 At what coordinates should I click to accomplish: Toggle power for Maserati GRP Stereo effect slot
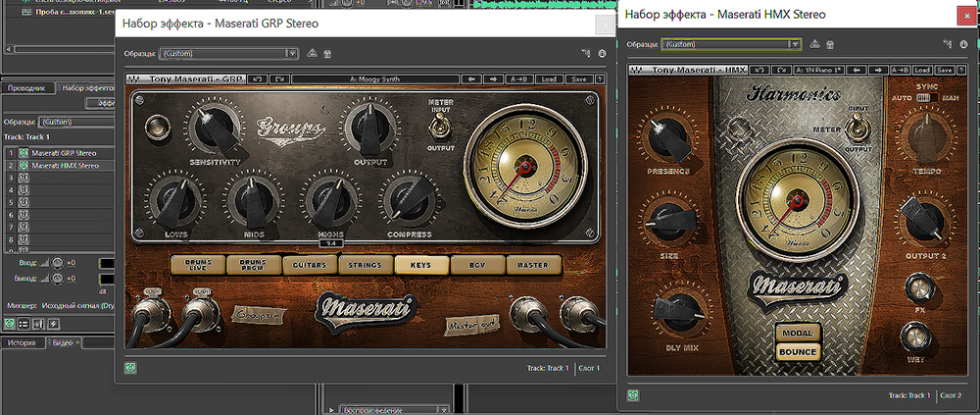tap(24, 153)
